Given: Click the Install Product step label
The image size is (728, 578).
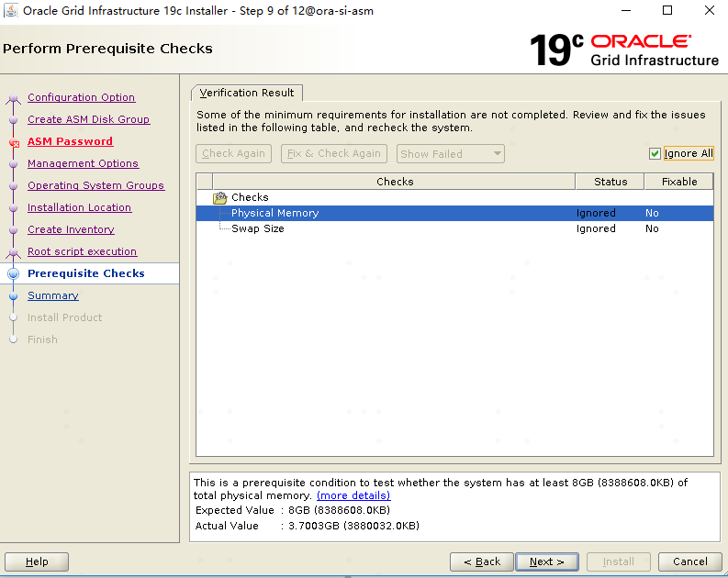Looking at the screenshot, I should 64,317.
